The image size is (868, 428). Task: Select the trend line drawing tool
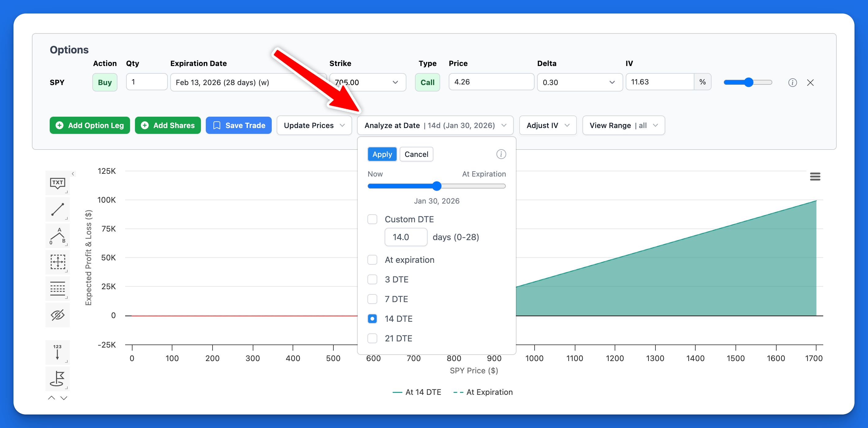coord(57,209)
